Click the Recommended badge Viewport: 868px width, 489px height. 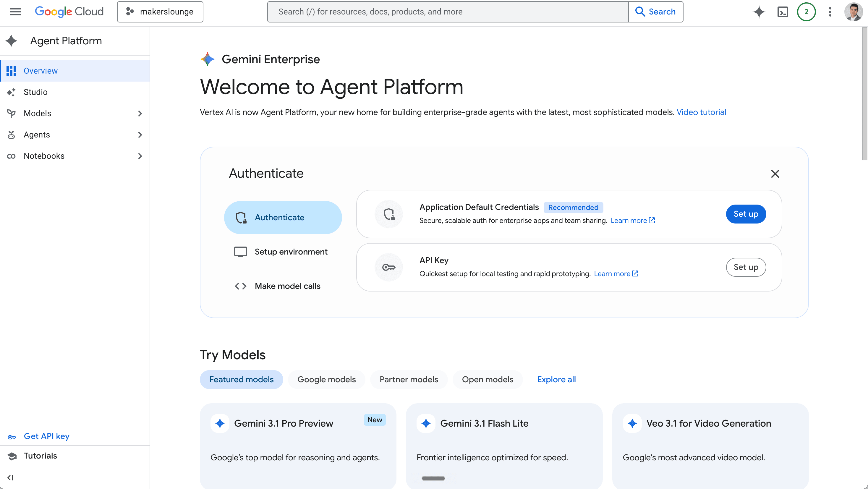tap(573, 208)
